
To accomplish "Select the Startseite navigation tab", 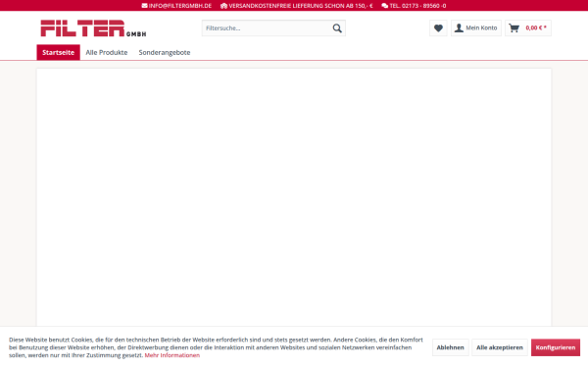I will click(58, 53).
